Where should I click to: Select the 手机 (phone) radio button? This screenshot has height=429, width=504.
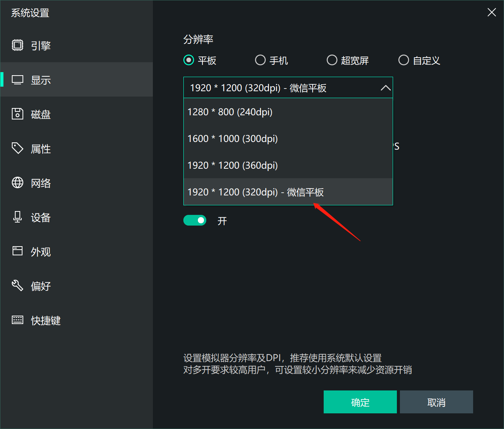pos(260,60)
